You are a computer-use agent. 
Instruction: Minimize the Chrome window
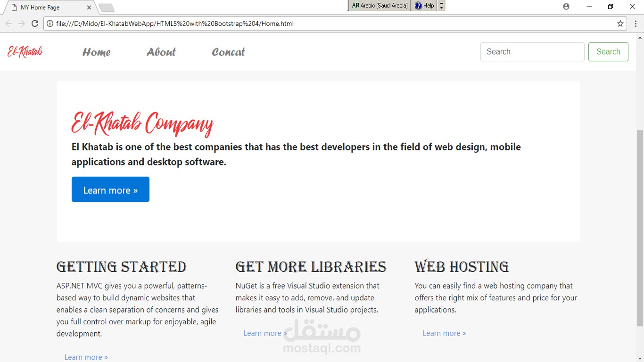click(589, 7)
